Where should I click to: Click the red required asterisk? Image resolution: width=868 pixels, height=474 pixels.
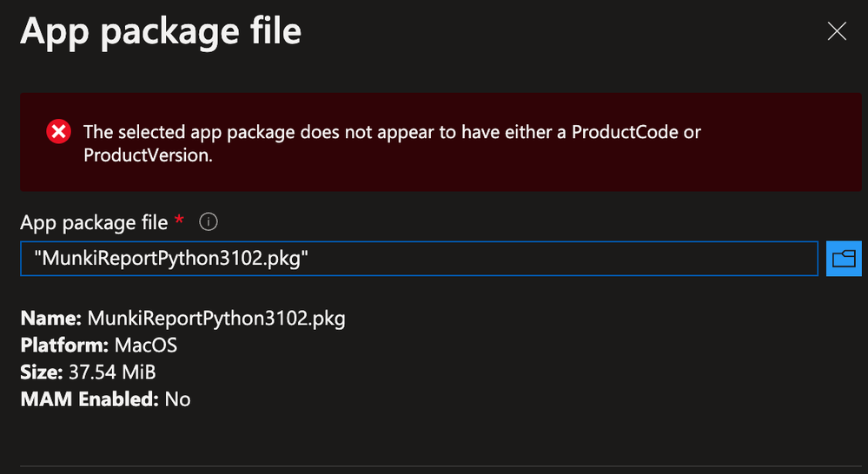tap(179, 221)
